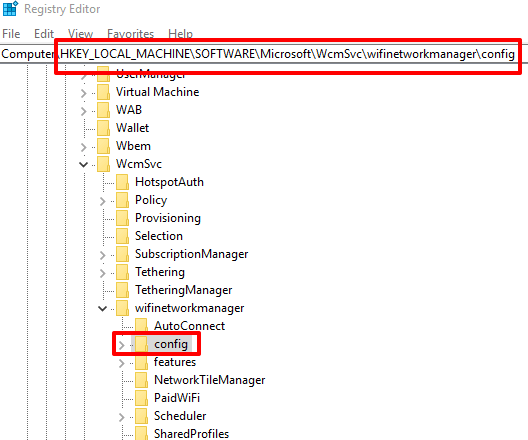Click the Provisioning folder icon

point(123,218)
